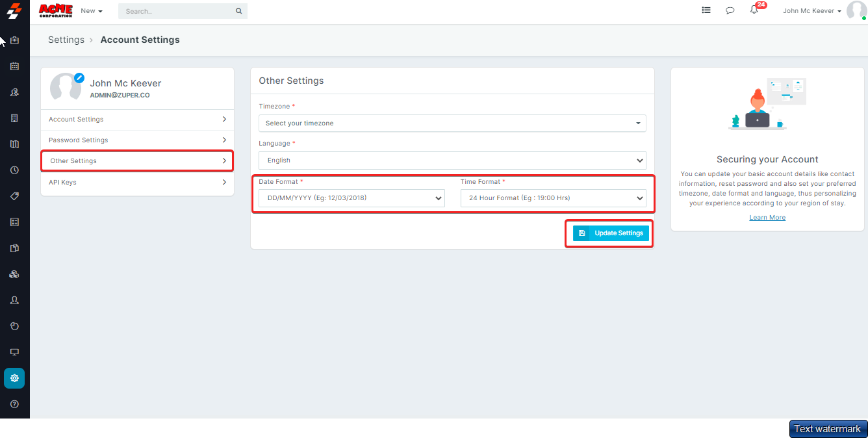The image size is (868, 438).
Task: Open the map icon in sidebar
Action: (14, 144)
